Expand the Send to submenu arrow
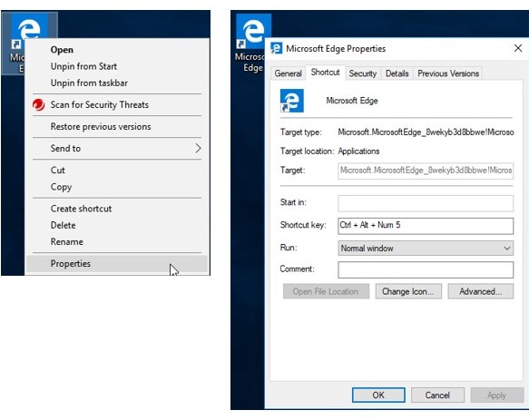This screenshot has width=529, height=420. 198,148
